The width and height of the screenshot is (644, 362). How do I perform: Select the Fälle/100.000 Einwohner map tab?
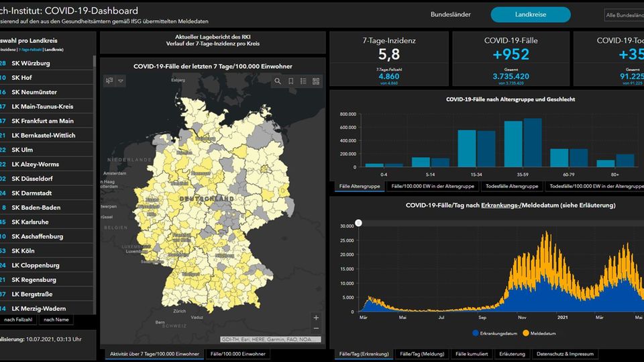point(237,353)
